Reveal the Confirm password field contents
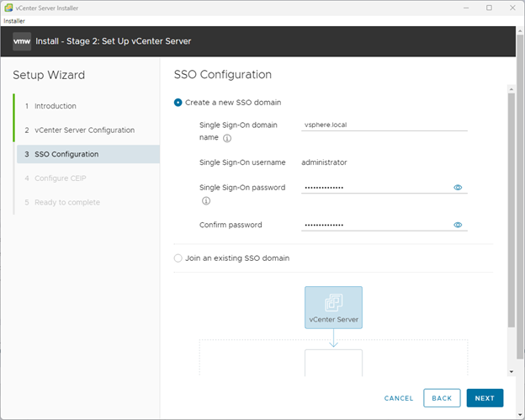The height and width of the screenshot is (420, 525). point(458,225)
